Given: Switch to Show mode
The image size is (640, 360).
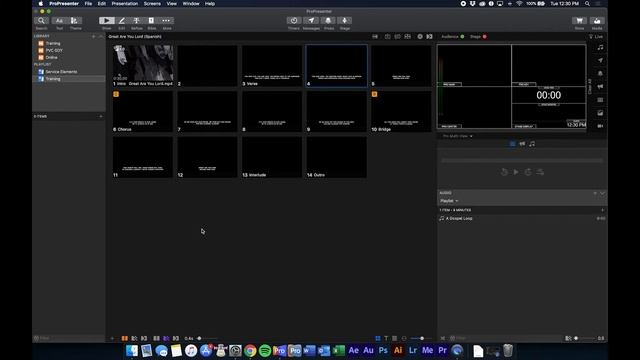Looking at the screenshot, I should point(107,20).
